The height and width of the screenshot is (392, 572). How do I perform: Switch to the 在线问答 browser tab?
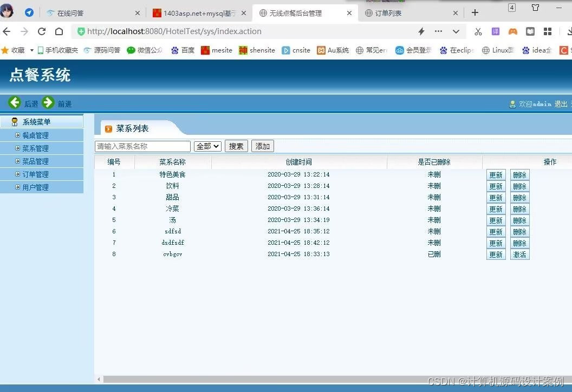pos(92,13)
